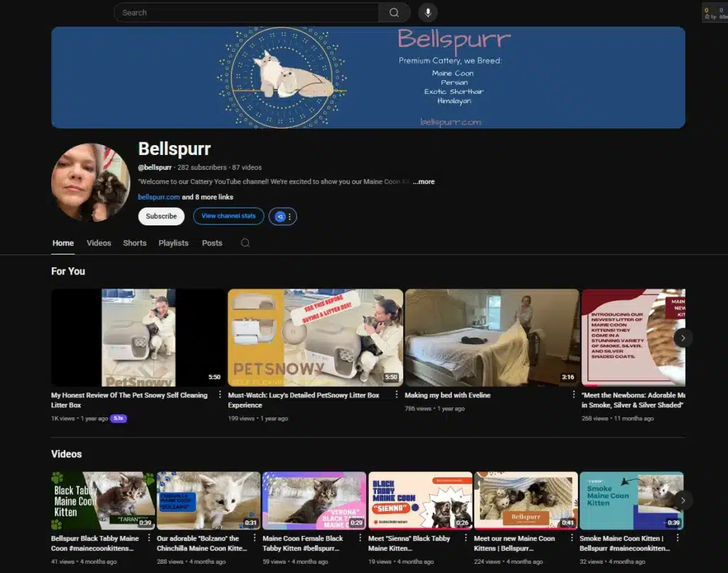728x573 pixels.
Task: Open bellspurr.com link
Action: coord(159,197)
